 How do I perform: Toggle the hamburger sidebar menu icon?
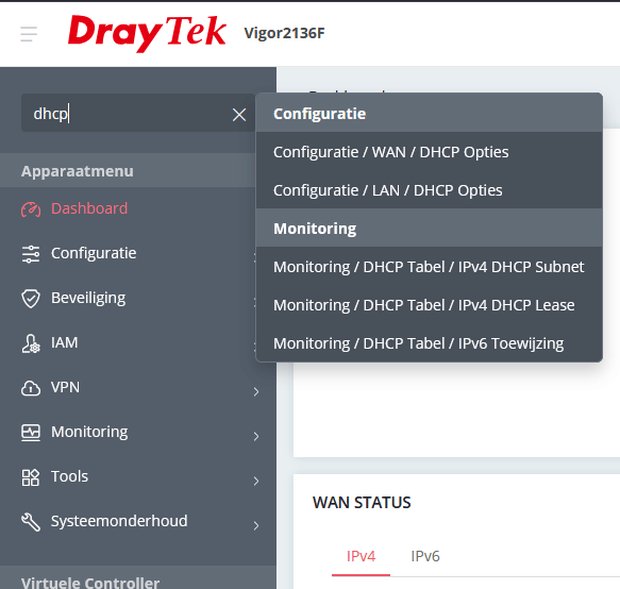coord(28,34)
